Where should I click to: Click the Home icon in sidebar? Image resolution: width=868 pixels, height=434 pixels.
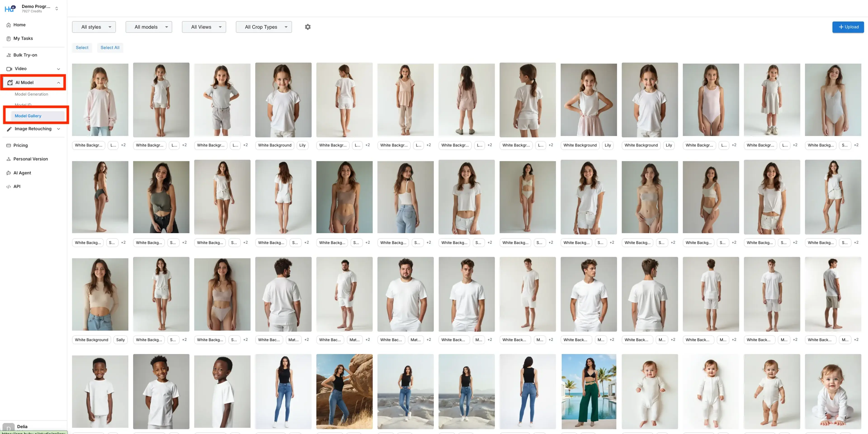tap(9, 25)
